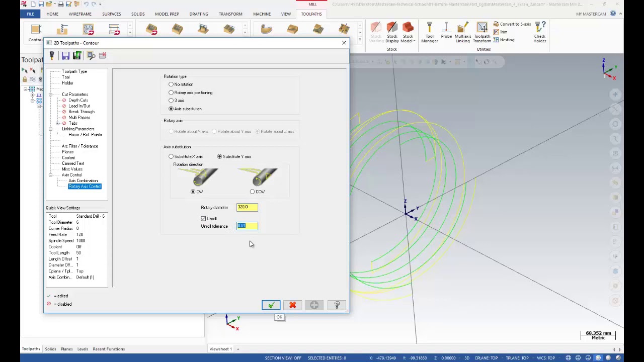Select Viewsheet 1 tab
Image resolution: width=644 pixels, height=362 pixels.
pos(221,349)
